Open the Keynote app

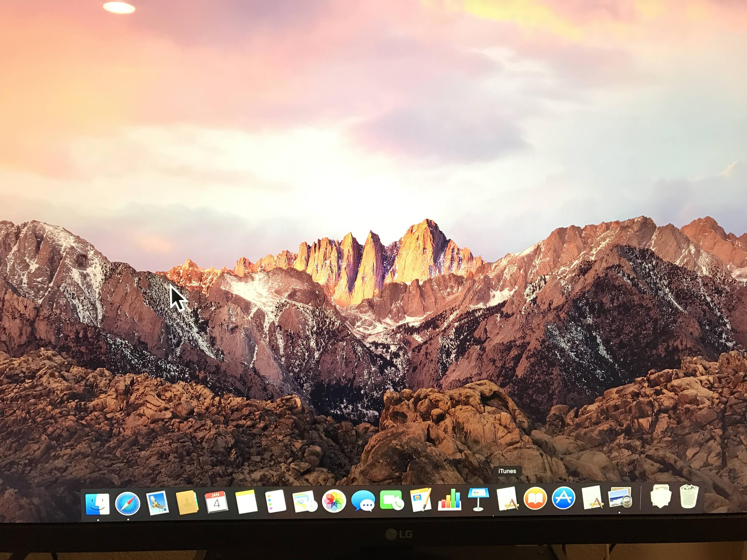tap(478, 499)
